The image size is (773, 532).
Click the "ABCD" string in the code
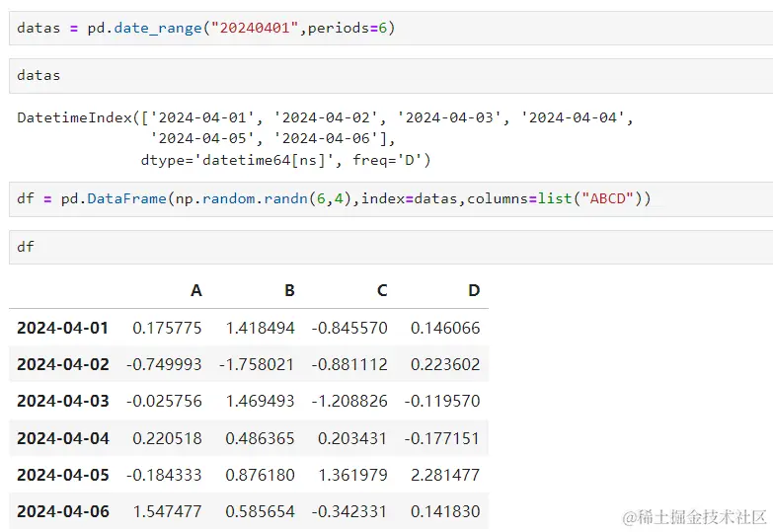pyautogui.click(x=608, y=198)
